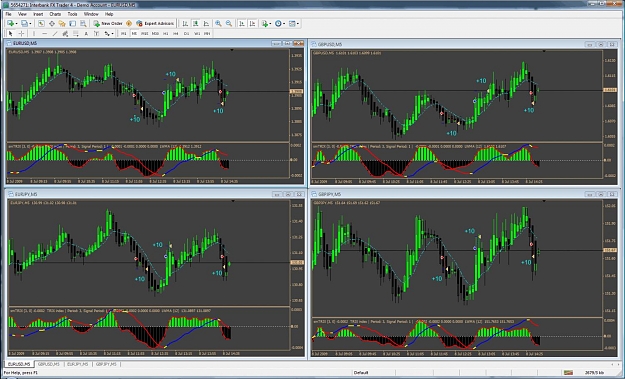
Task: Set timeframe to M15
Action: point(144,33)
